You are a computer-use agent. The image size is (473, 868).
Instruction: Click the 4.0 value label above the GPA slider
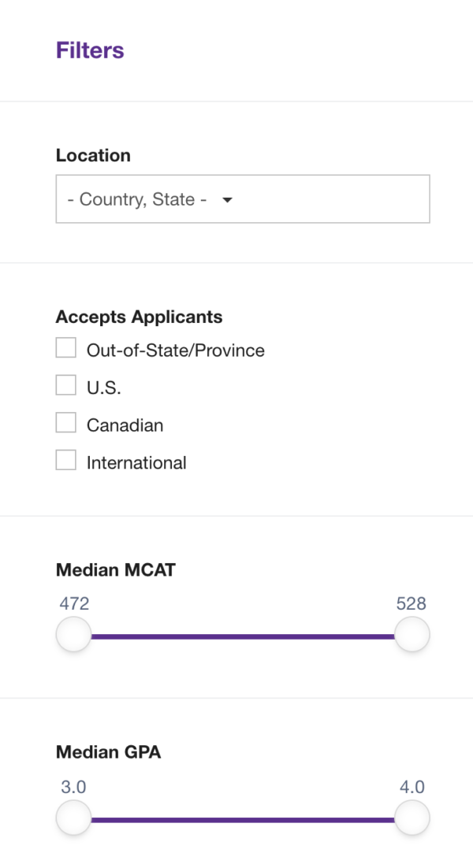point(412,787)
